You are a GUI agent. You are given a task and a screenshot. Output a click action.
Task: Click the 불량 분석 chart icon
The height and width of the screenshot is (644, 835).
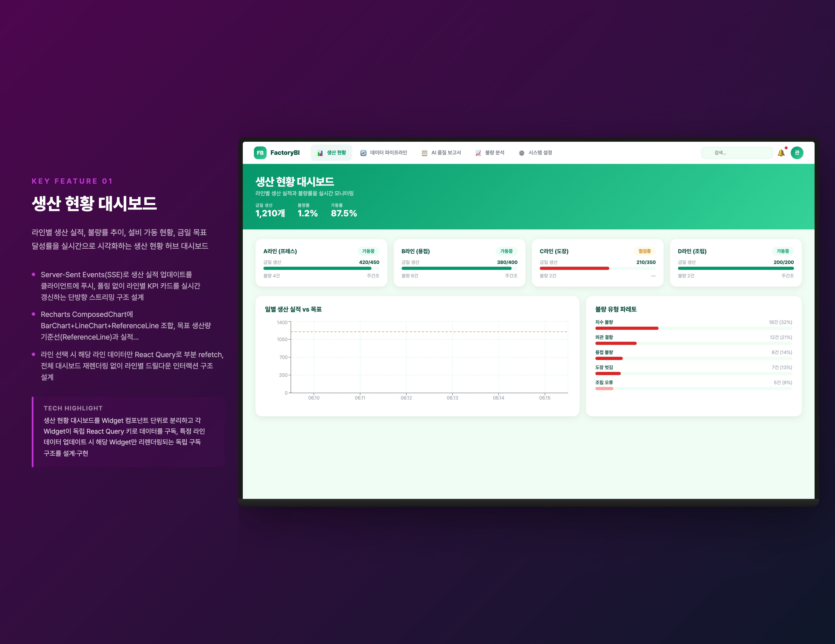(478, 153)
